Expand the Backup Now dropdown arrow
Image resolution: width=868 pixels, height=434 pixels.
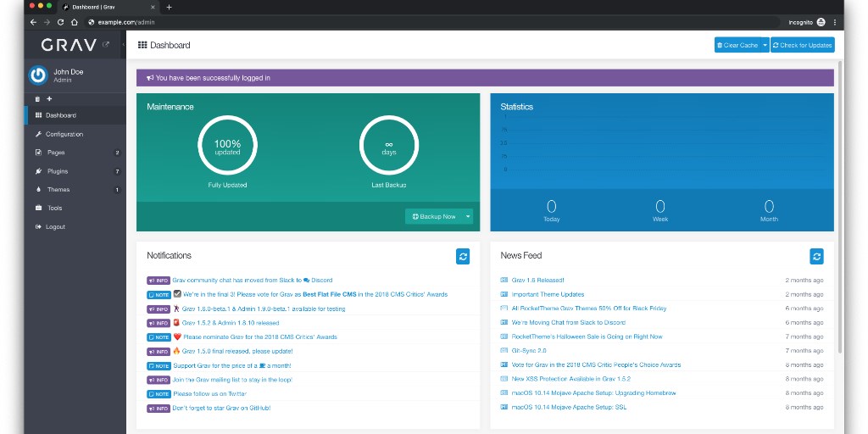coord(468,216)
